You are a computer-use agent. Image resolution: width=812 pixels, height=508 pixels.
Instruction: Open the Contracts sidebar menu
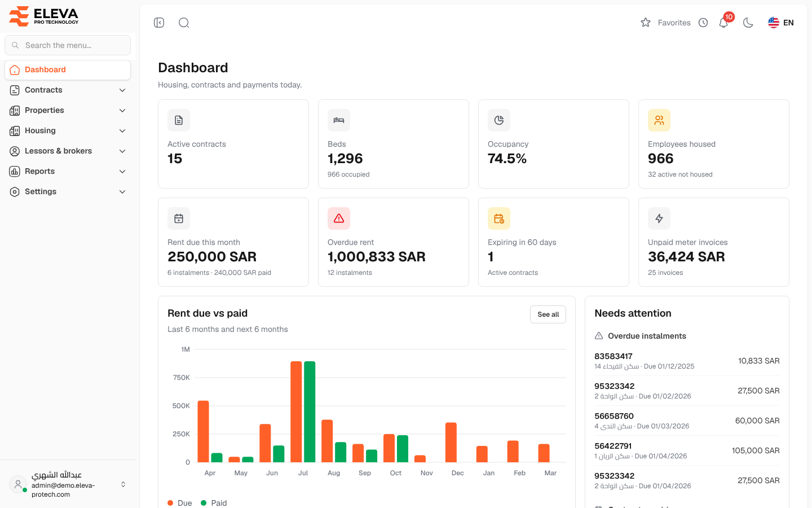coord(68,90)
